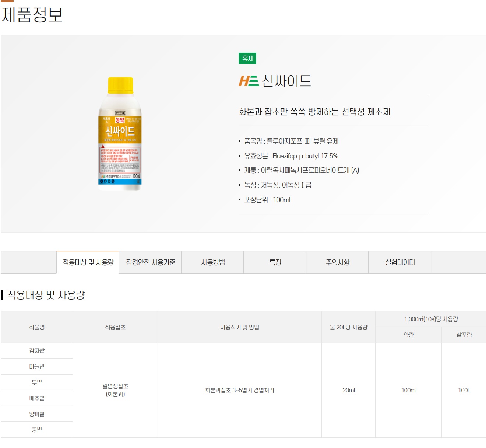Click the 일년생잡초 (화본과) cell
486x448 pixels.
pyautogui.click(x=115, y=390)
